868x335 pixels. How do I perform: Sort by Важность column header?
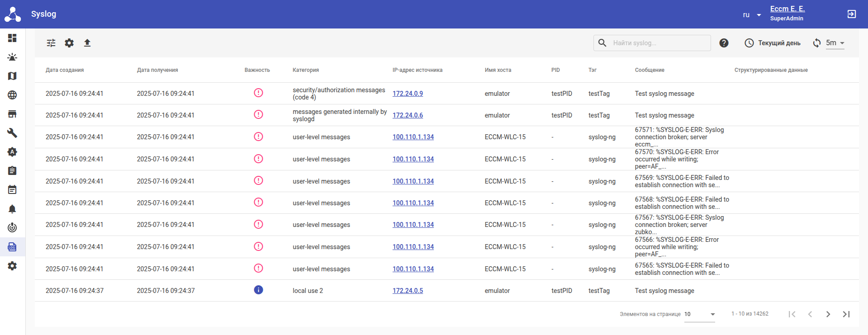coord(257,70)
